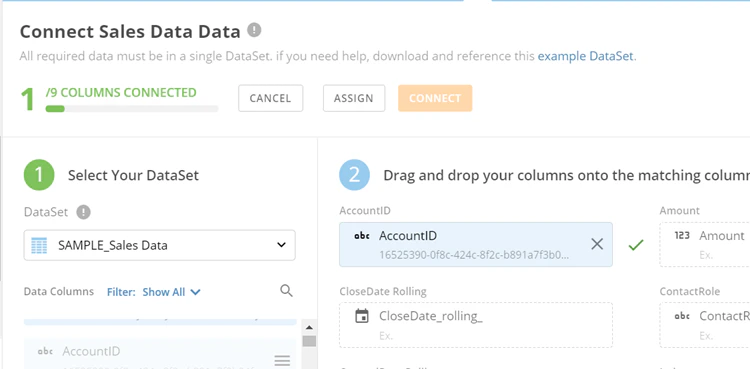Expand the Filter: Show All dropdown
Image resolution: width=750 pixels, height=369 pixels.
coord(154,292)
